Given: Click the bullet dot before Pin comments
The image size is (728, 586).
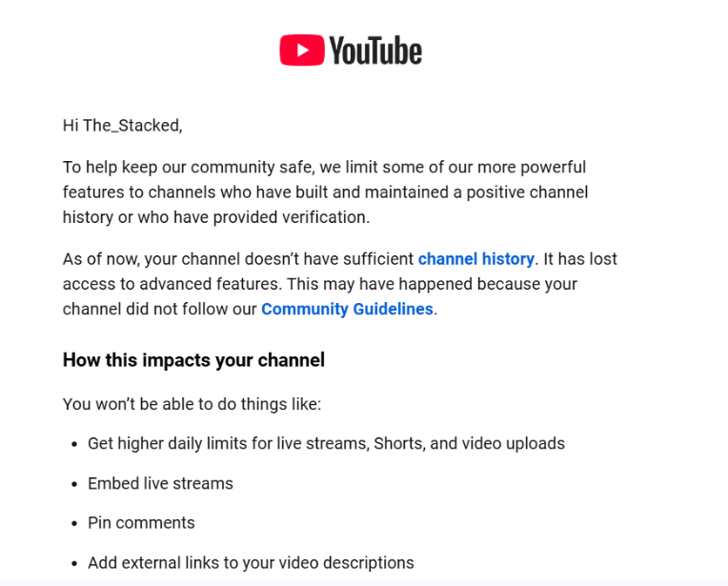Looking at the screenshot, I should click(x=74, y=524).
